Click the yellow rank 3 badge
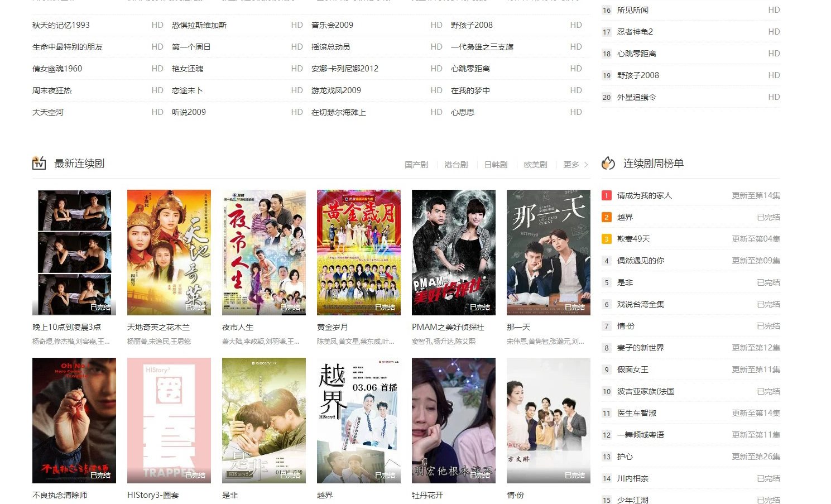Viewport: 831px width, 504px height. pyautogui.click(x=607, y=239)
